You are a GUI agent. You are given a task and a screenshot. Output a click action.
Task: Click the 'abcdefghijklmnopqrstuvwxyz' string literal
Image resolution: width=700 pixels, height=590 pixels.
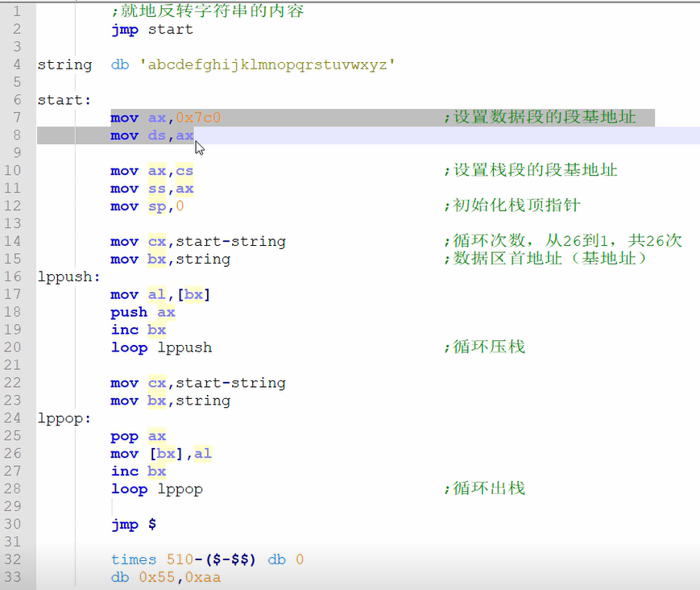tap(267, 65)
